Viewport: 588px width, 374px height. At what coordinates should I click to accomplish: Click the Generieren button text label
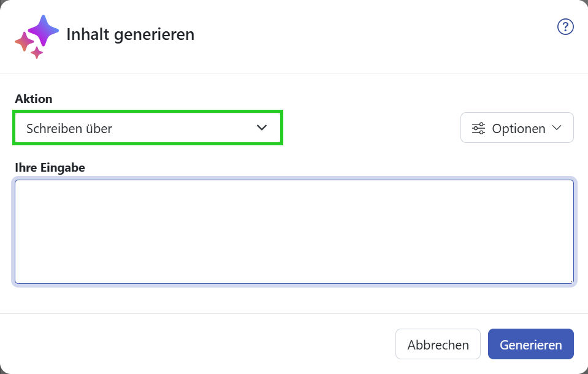coord(531,345)
